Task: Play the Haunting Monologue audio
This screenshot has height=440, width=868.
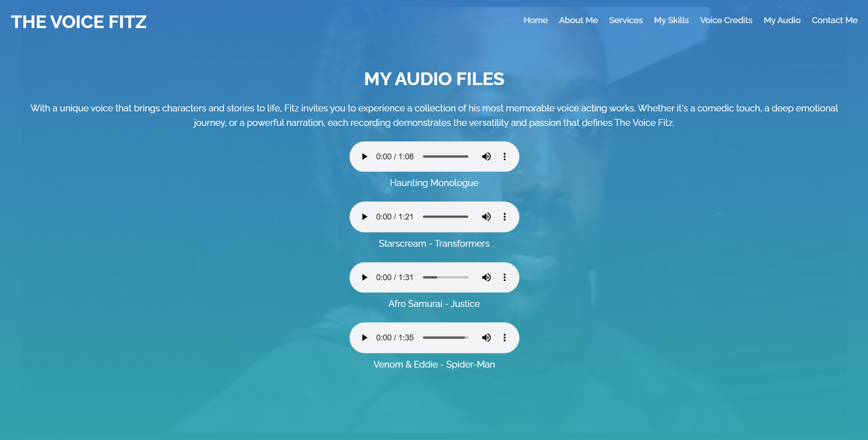Action: click(364, 157)
